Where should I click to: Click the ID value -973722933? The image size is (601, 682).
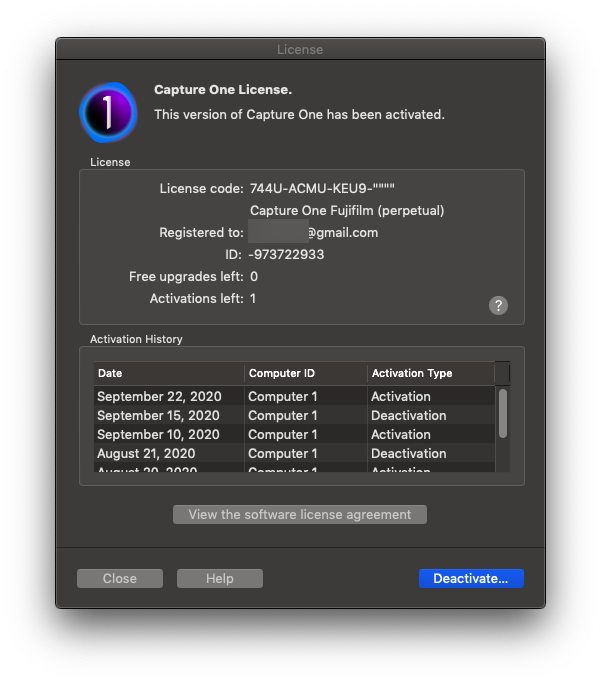[x=286, y=254]
